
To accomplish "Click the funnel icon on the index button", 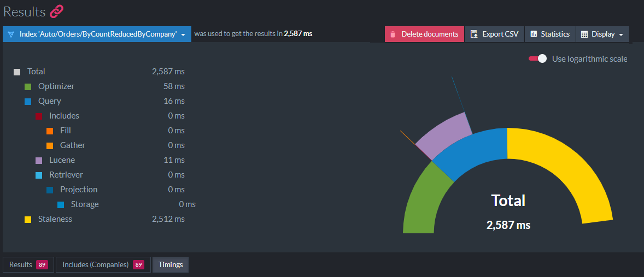I will coord(11,34).
